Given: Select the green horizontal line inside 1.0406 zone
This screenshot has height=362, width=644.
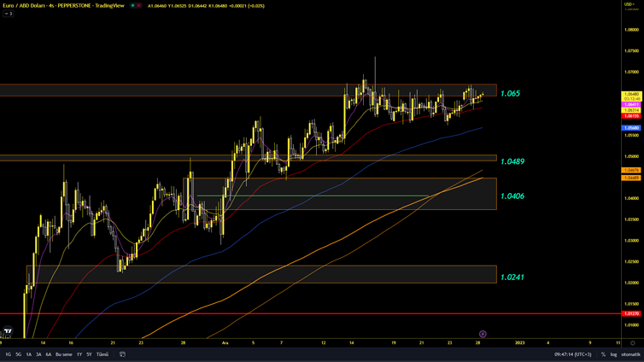Looking at the screenshot, I should point(313,196).
